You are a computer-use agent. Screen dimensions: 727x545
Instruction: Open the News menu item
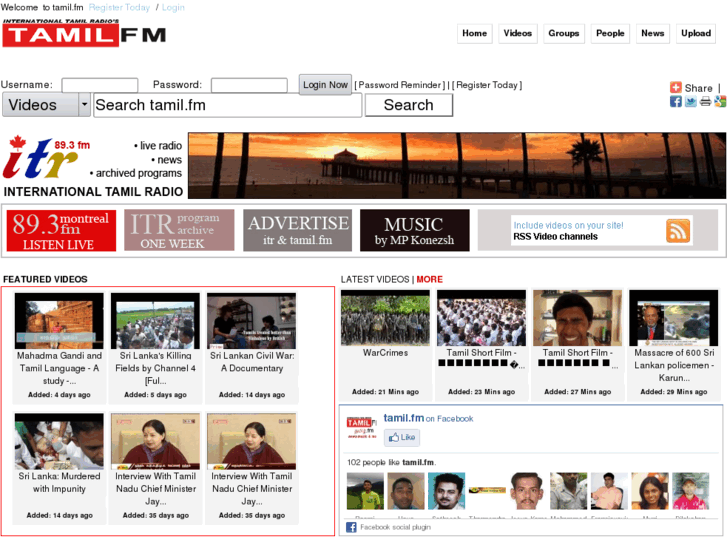(x=652, y=33)
